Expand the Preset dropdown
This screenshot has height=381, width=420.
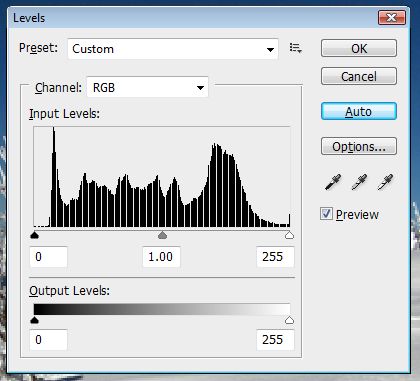tap(173, 49)
